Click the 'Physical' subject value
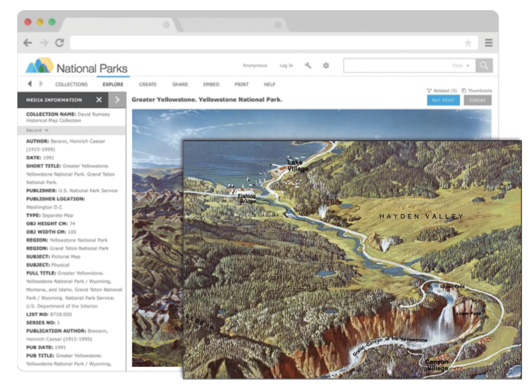Image resolution: width=532 pixels, height=392 pixels. click(x=61, y=265)
